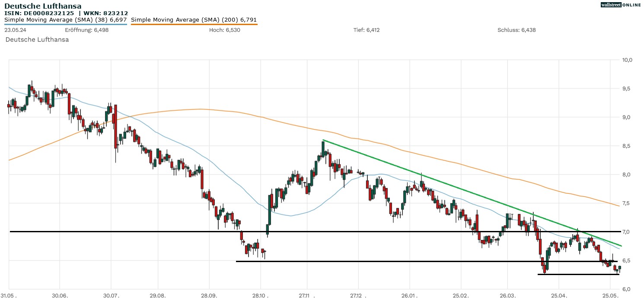Screen dimensions: 644x298
Task: Click the Tief: 6,412 value
Action: click(367, 30)
